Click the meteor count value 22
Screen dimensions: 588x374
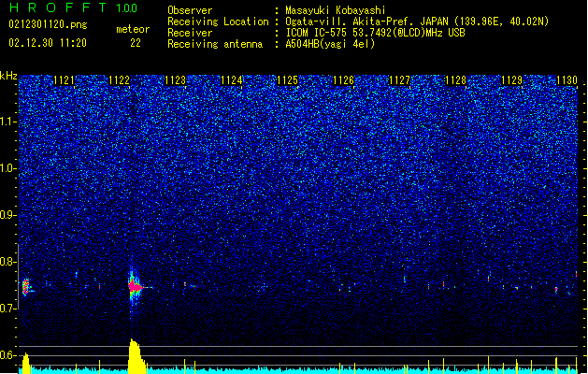click(136, 43)
